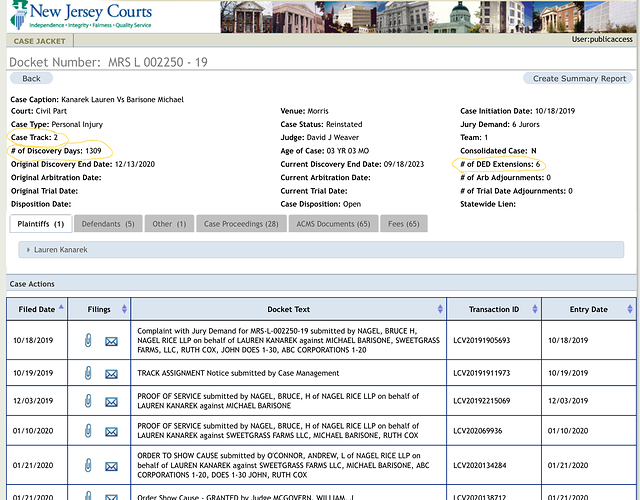Click transaction ID LCV2020134284
The image size is (640, 500).
pyautogui.click(x=480, y=465)
